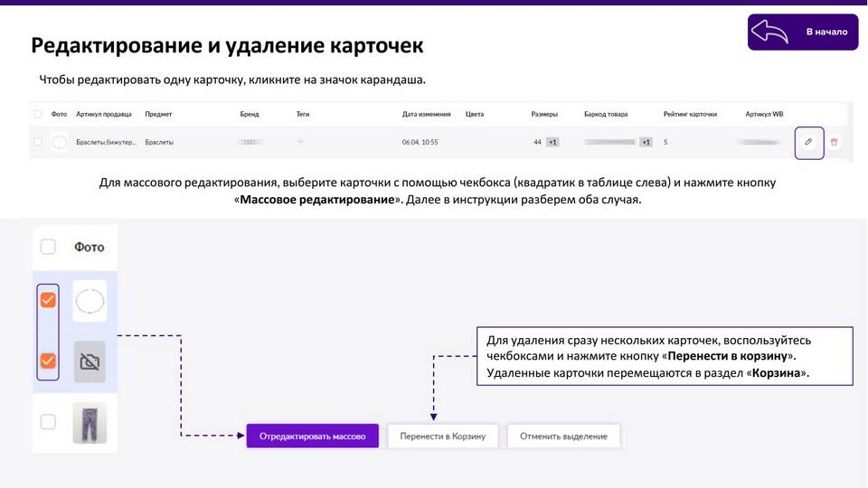The width and height of the screenshot is (868, 488).
Task: Click the size value 44
Action: click(x=537, y=142)
